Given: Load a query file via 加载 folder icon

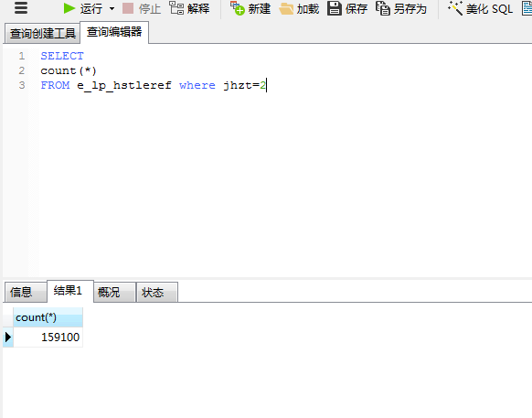Looking at the screenshot, I should click(x=286, y=9).
